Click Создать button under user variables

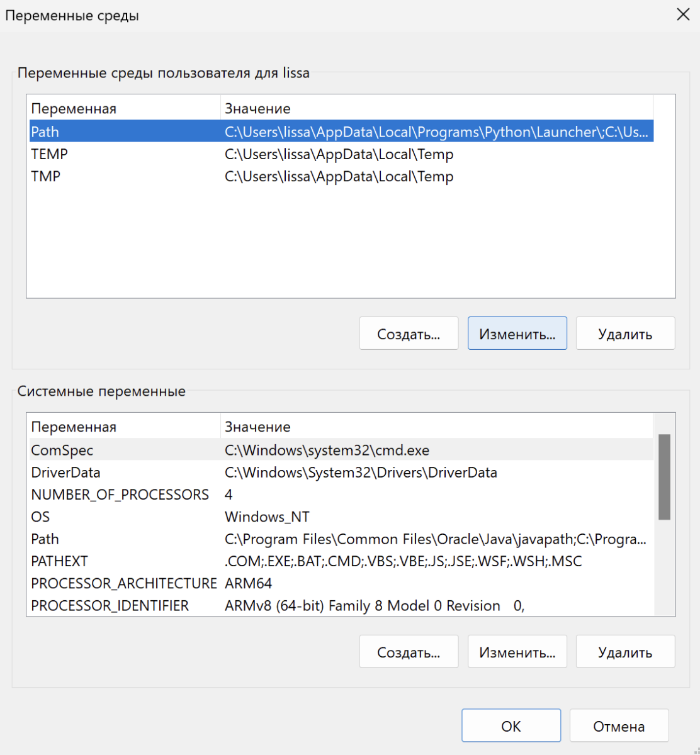409,333
